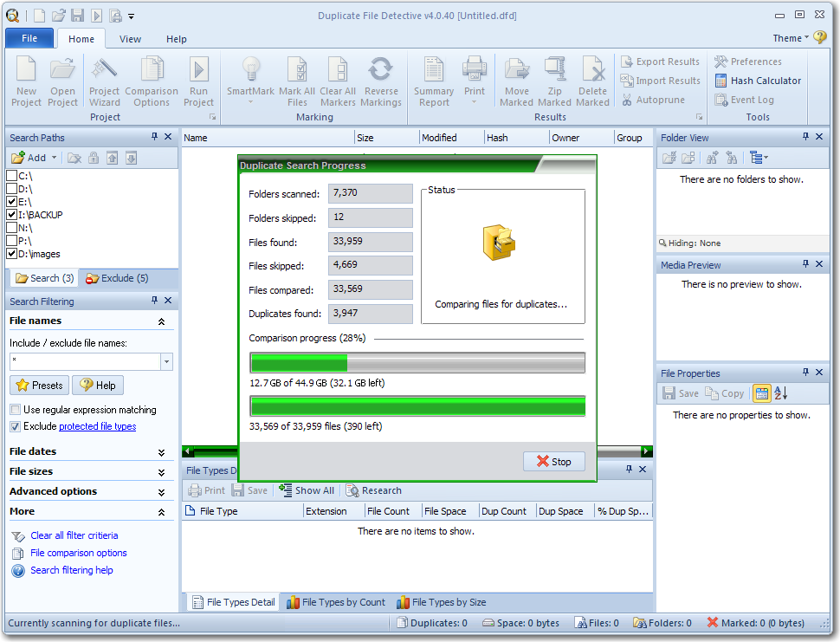Stop the duplicate search
Viewport: 840px width, 642px height.
coord(554,462)
